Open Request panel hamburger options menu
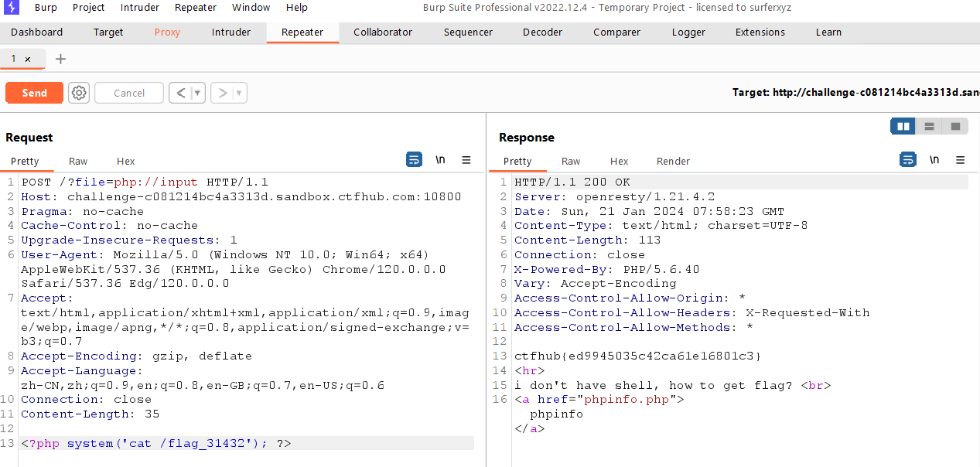The width and height of the screenshot is (980, 467). (x=466, y=160)
